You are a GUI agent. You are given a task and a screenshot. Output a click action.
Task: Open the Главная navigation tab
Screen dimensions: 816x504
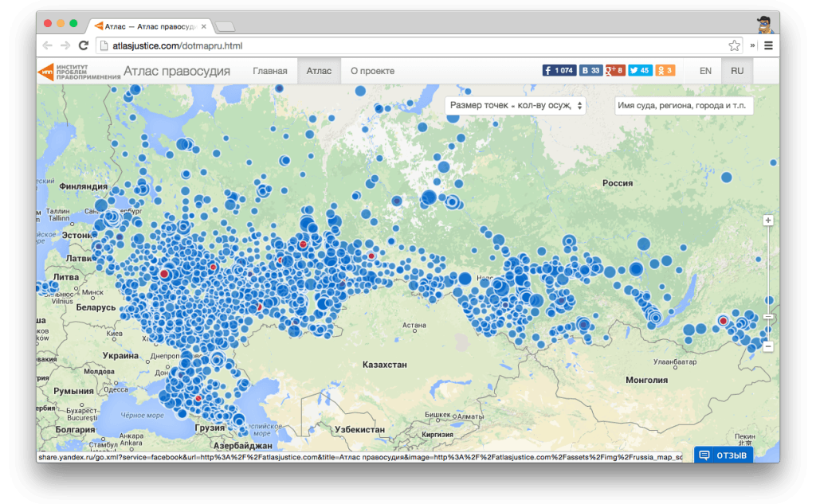[269, 71]
